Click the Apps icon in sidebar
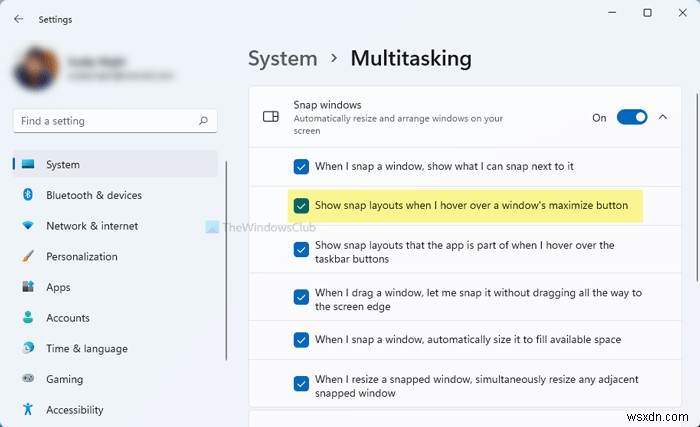Image resolution: width=700 pixels, height=427 pixels. pos(28,287)
